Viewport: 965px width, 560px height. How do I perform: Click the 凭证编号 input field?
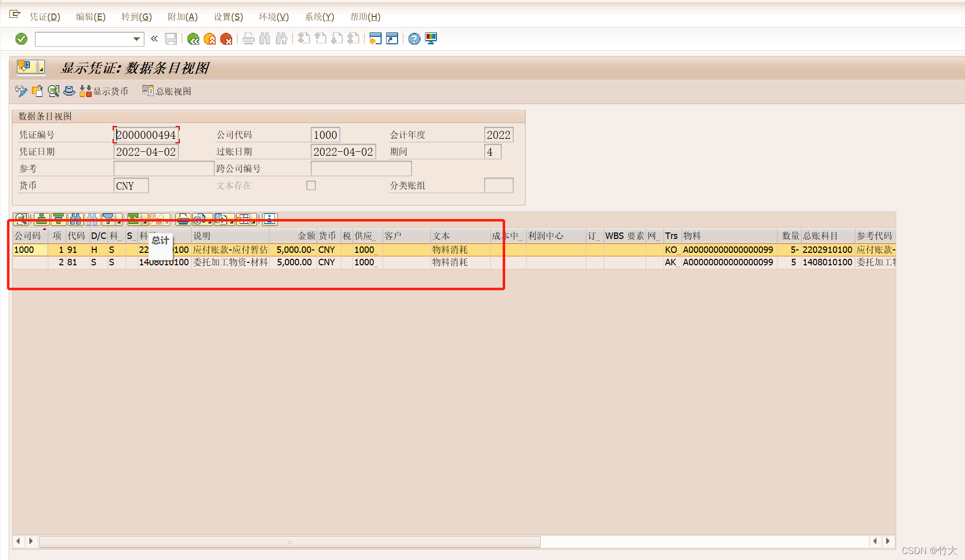(146, 135)
